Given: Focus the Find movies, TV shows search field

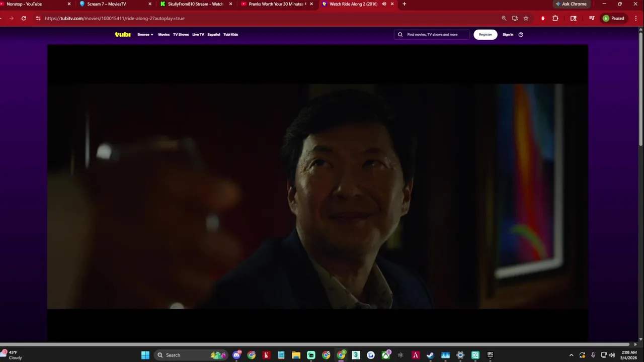Looking at the screenshot, I should [x=432, y=35].
